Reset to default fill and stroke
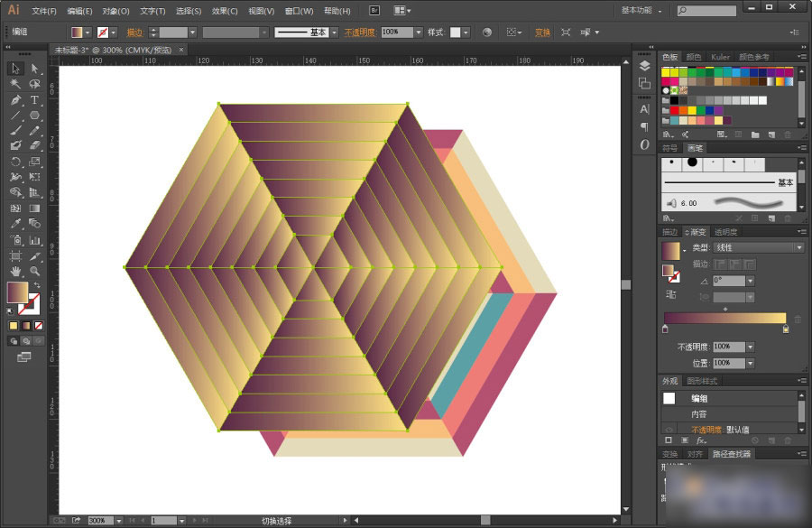Screen dimensions: 812x528 click(x=11, y=311)
